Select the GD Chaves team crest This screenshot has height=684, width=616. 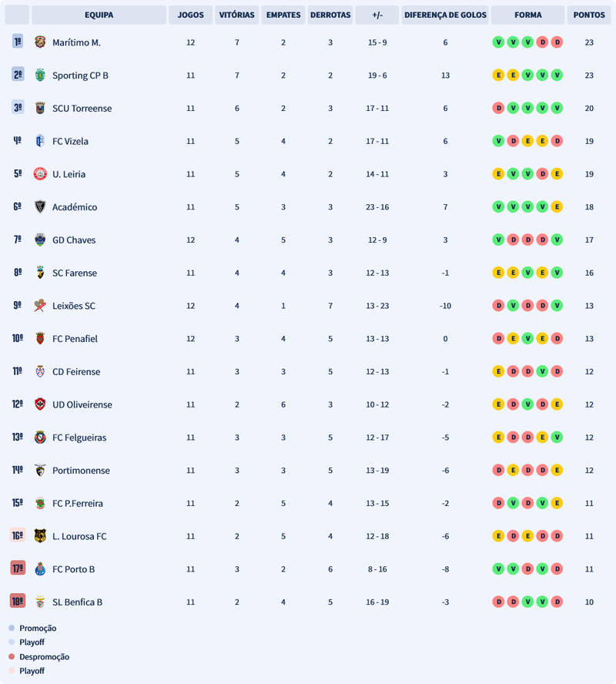pyautogui.click(x=40, y=240)
